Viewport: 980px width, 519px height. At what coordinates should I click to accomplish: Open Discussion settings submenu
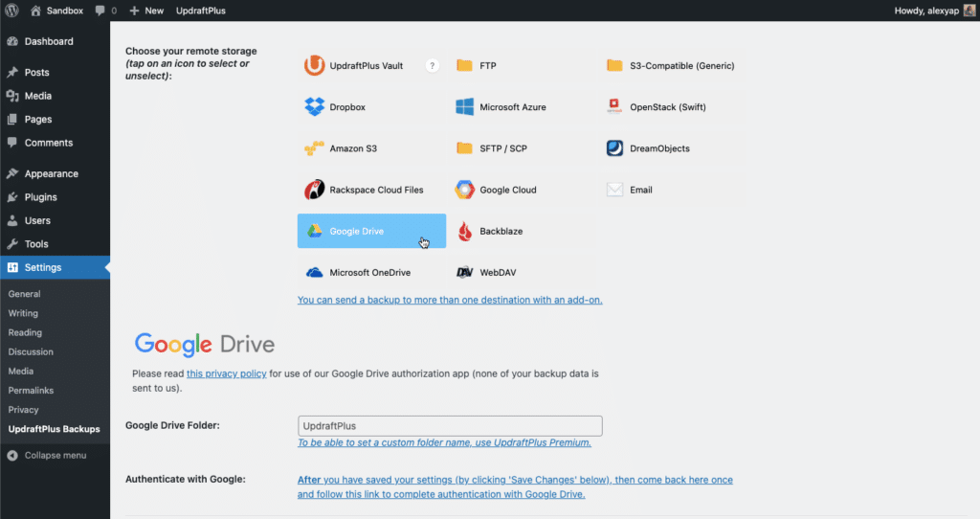tap(31, 352)
